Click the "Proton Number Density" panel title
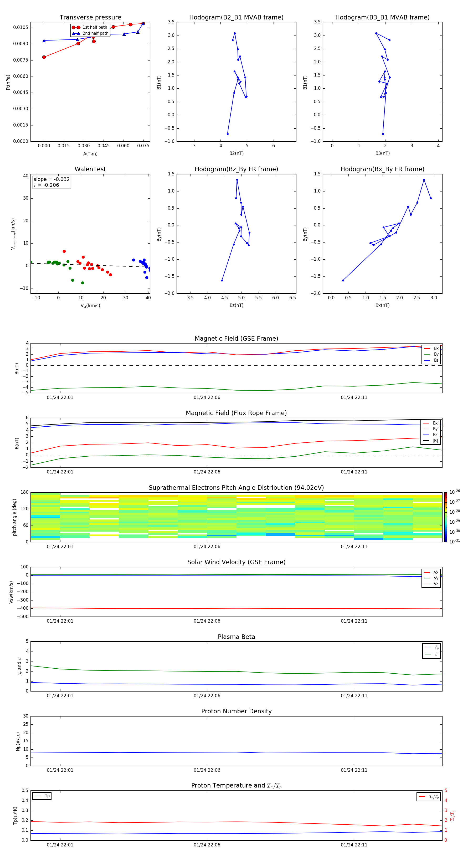Image resolution: width=473 pixels, height=868 pixels. point(236,711)
